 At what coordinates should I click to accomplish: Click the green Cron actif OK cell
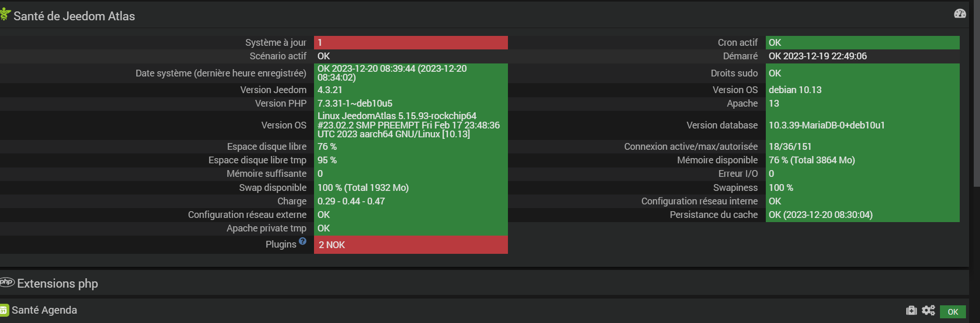pos(862,43)
